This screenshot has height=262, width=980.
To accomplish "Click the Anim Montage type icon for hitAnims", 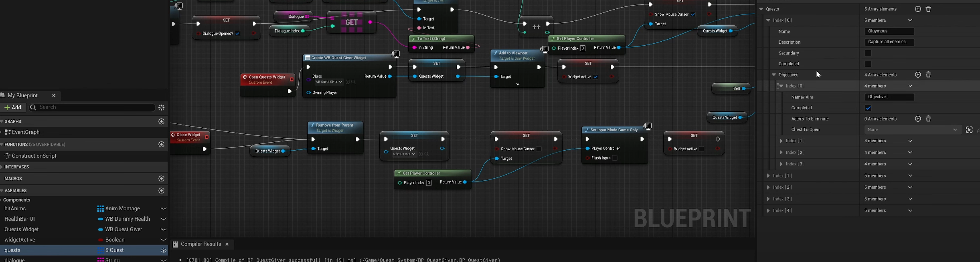I will (101, 209).
